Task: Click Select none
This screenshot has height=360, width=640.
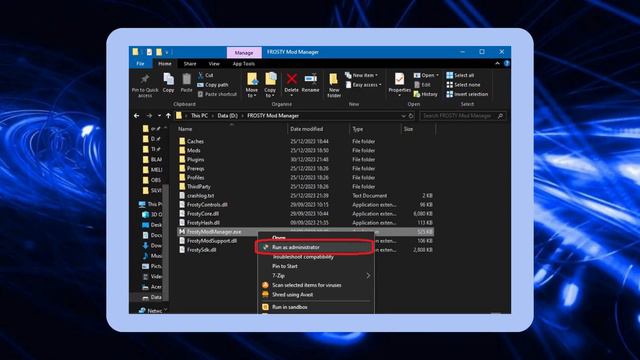Action: 463,85
